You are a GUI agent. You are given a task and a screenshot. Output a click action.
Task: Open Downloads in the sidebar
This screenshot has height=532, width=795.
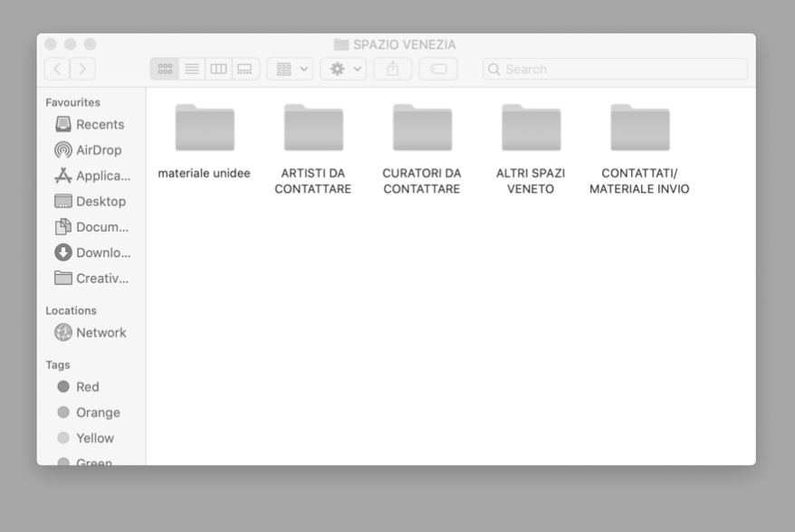tap(92, 252)
